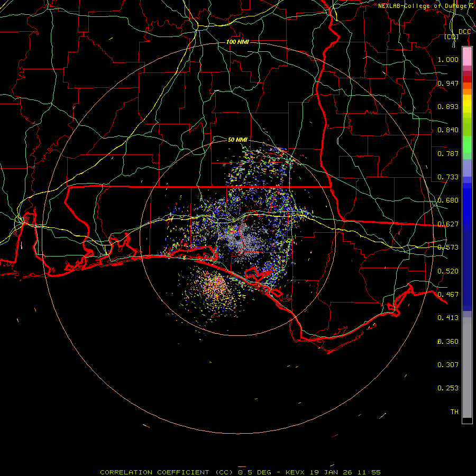Viewport: 476px width, 476px height.
Task: Click the 100 NMI range ring label
Action: 237,42
